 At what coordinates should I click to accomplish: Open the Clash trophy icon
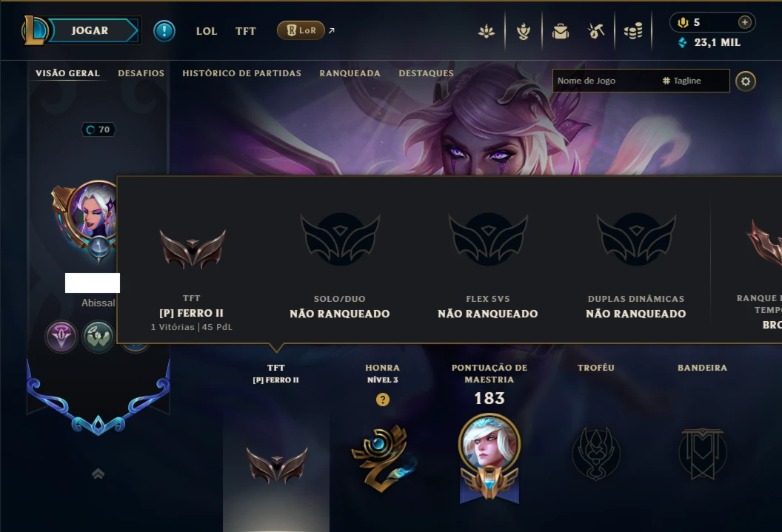[523, 31]
